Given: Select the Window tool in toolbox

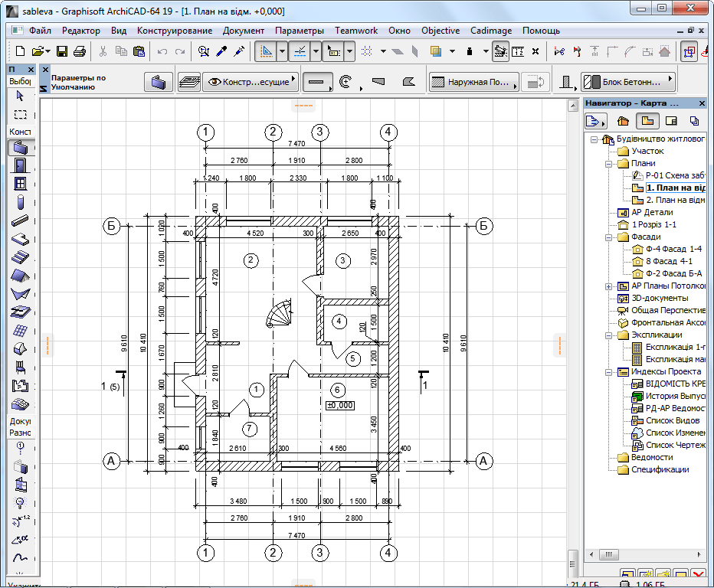Looking at the screenshot, I should (x=20, y=184).
